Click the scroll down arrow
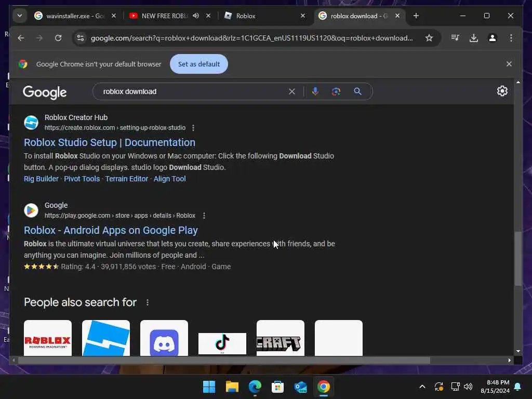Viewport: 532px width, 399px height. pos(518,352)
